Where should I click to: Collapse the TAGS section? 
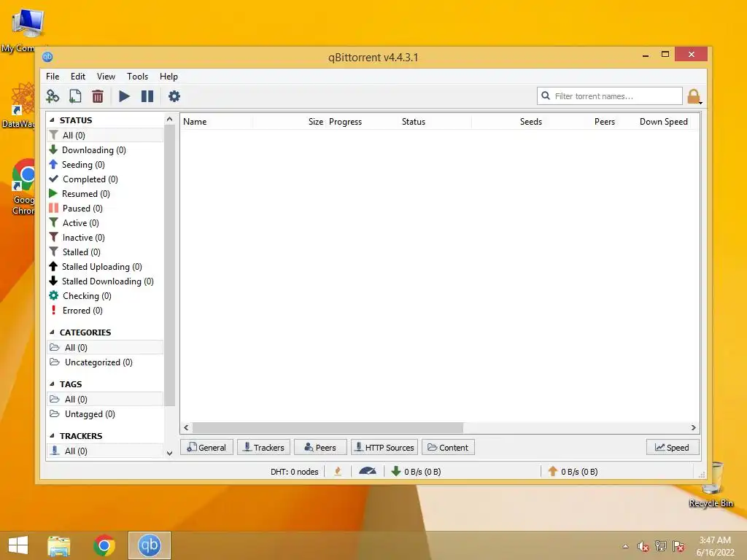tap(52, 384)
